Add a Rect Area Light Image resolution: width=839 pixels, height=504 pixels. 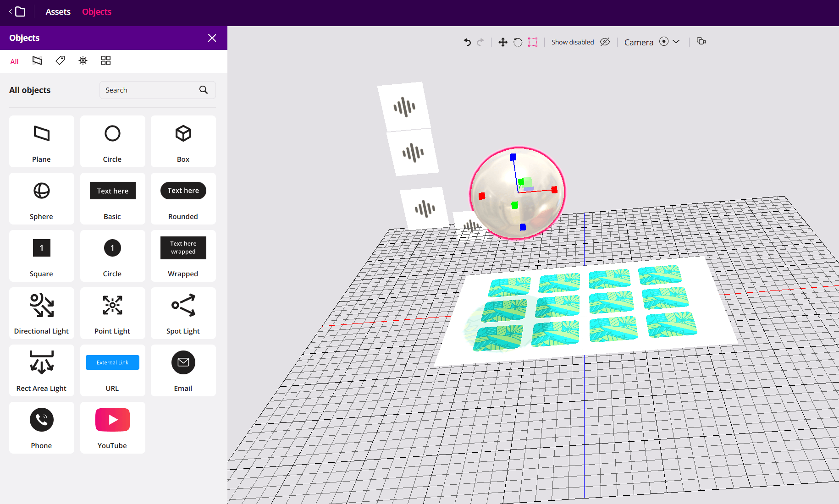click(x=41, y=370)
